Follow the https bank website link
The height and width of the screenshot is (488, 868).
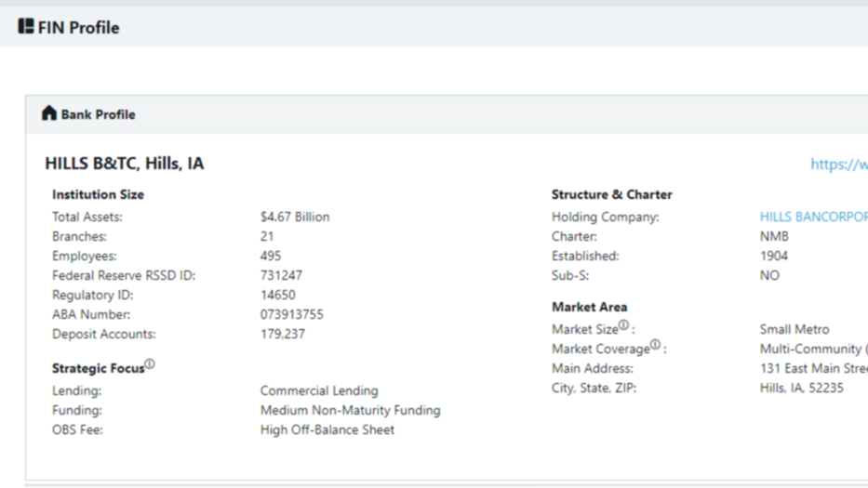tap(839, 165)
